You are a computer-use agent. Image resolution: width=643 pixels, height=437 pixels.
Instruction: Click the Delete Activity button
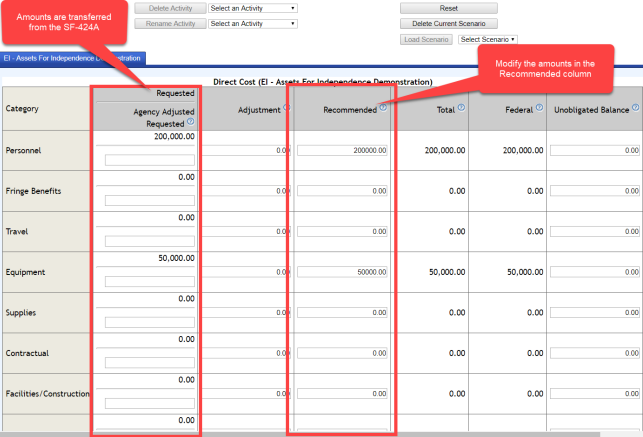tap(169, 8)
